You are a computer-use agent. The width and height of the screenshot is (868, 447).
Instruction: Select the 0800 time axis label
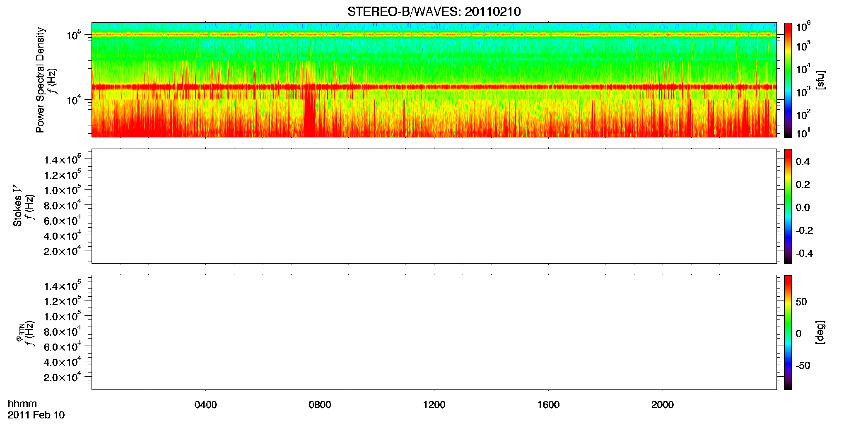coord(320,405)
